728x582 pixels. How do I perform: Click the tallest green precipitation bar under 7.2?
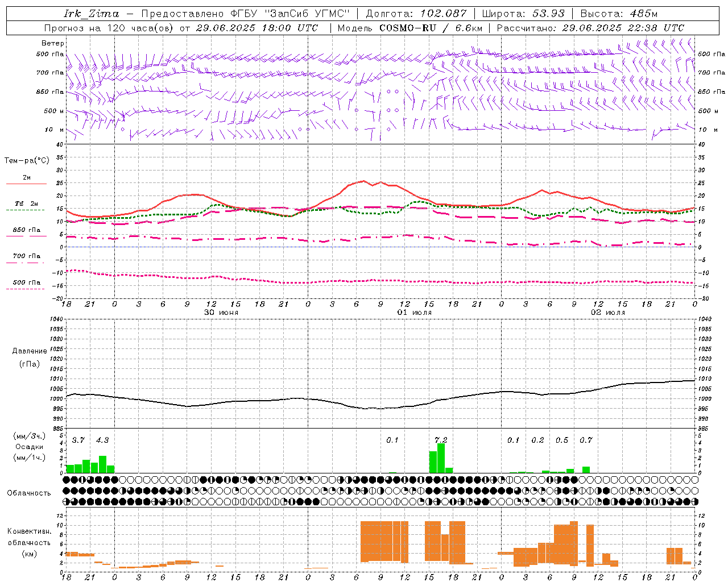441,458
